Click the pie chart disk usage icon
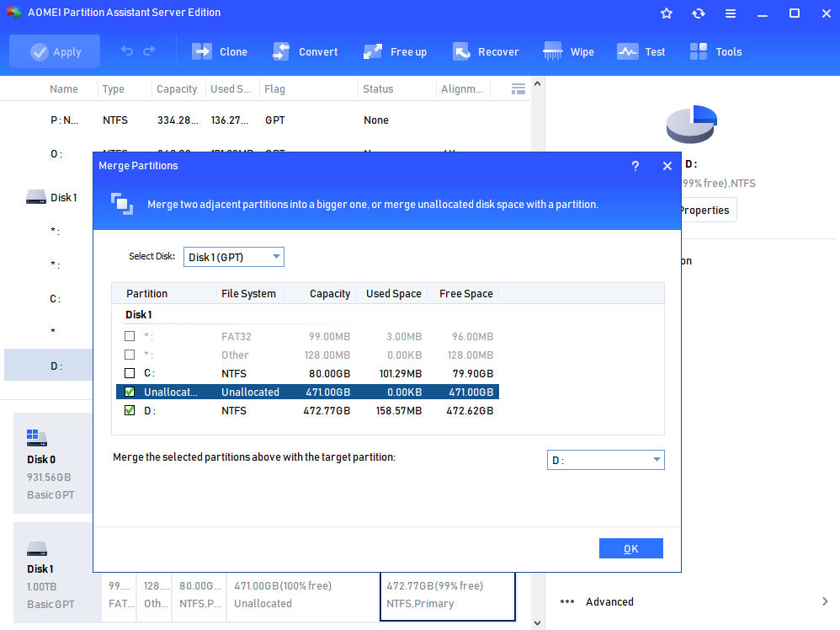 [692, 124]
